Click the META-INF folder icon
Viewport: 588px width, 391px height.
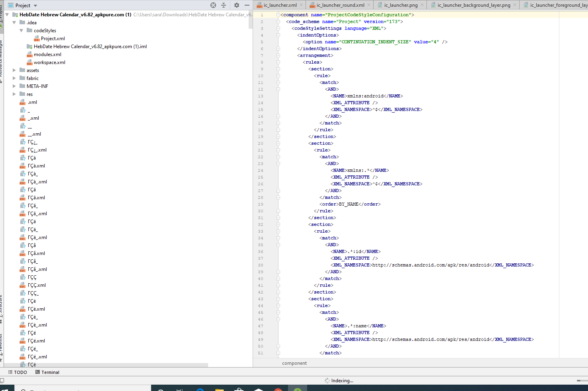click(x=22, y=86)
